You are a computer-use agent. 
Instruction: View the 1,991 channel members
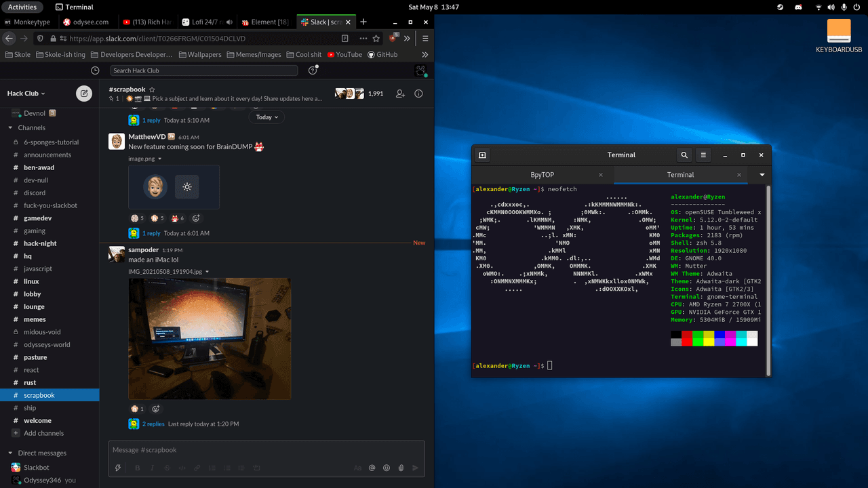point(359,94)
